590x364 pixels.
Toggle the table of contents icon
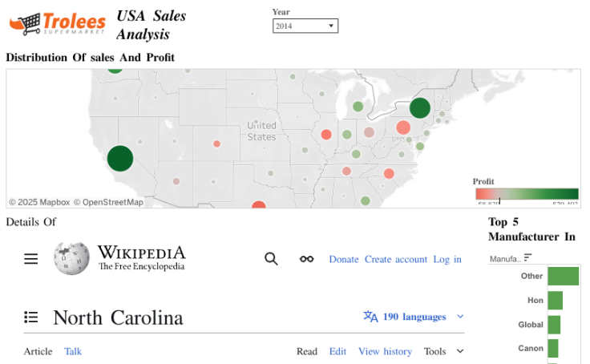click(x=31, y=317)
